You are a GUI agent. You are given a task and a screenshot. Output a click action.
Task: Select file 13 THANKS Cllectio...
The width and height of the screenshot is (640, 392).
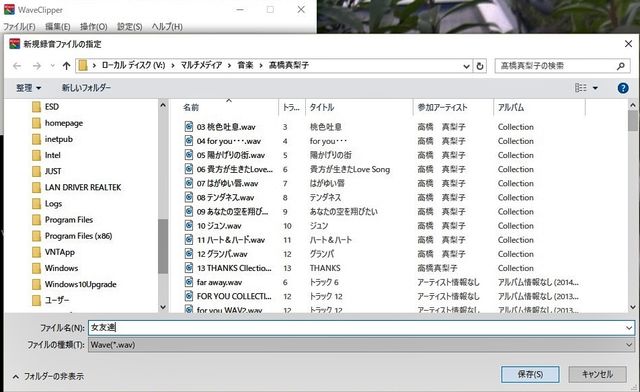pos(234,268)
